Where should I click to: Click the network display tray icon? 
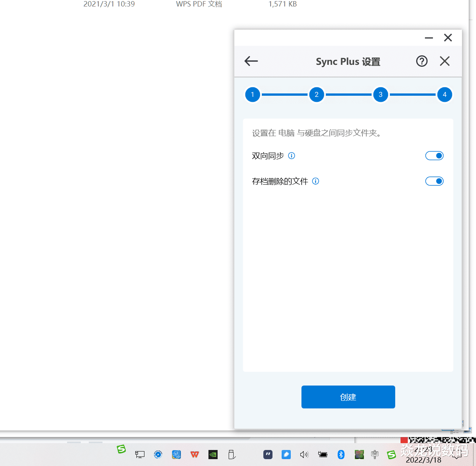[140, 454]
